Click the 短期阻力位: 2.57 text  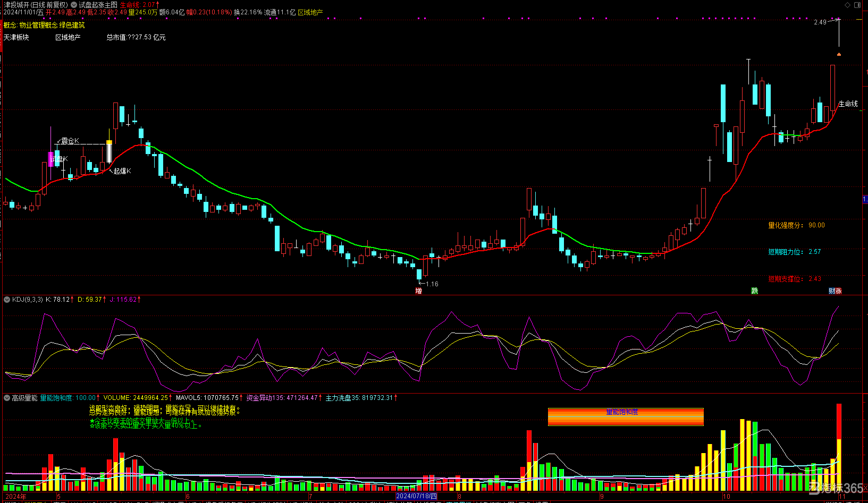(x=795, y=252)
